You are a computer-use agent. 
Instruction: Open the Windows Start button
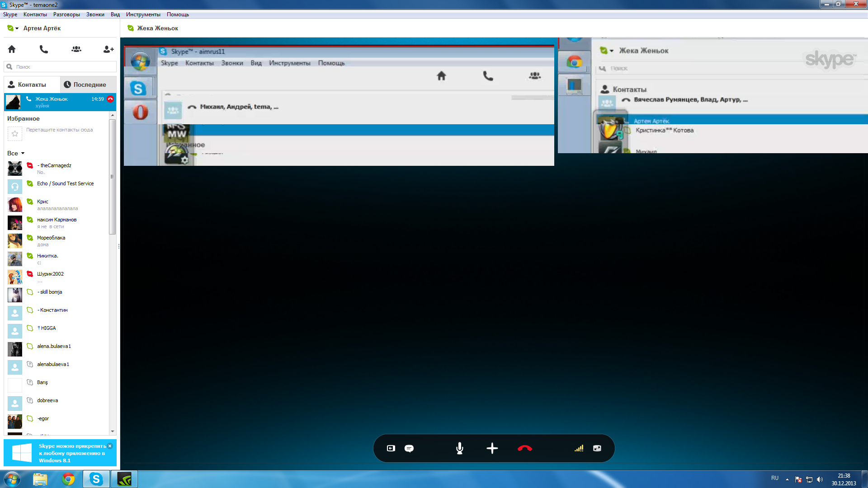tap(12, 479)
